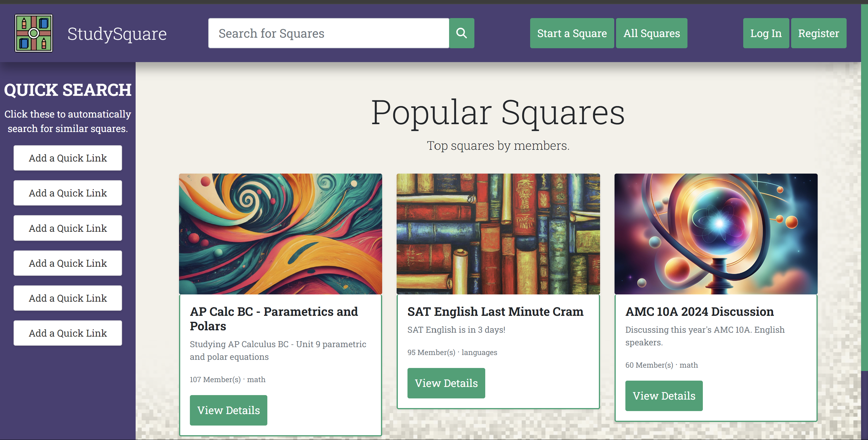Click the first Add a Quick Link button
Screen dimensions: 868x440
pos(68,158)
